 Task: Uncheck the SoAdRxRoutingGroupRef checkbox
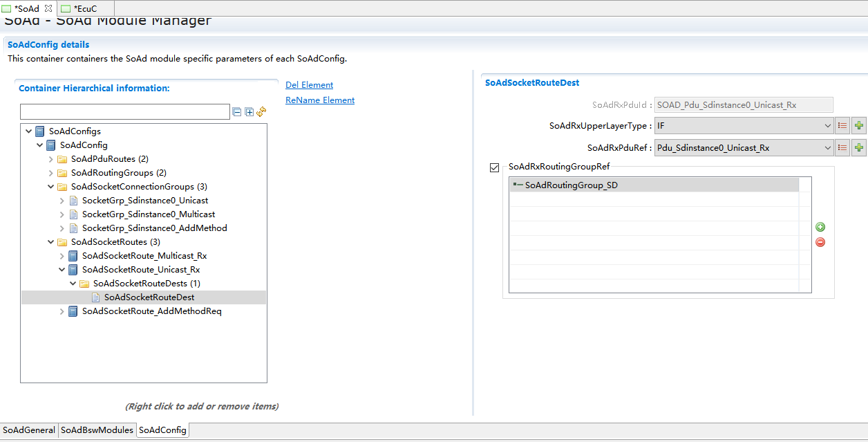coord(494,167)
